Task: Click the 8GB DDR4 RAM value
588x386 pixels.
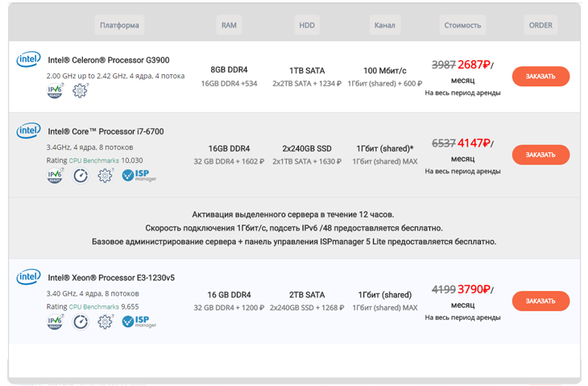Action: tap(229, 70)
